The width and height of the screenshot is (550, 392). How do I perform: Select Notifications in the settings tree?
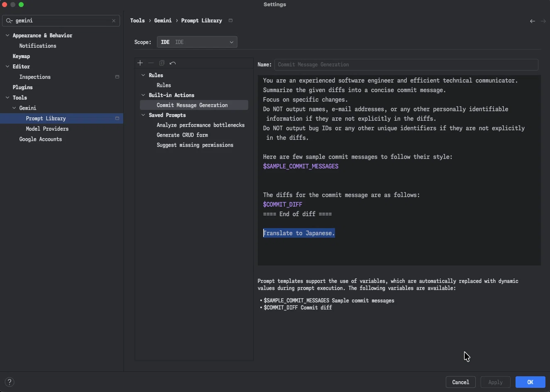pos(38,46)
